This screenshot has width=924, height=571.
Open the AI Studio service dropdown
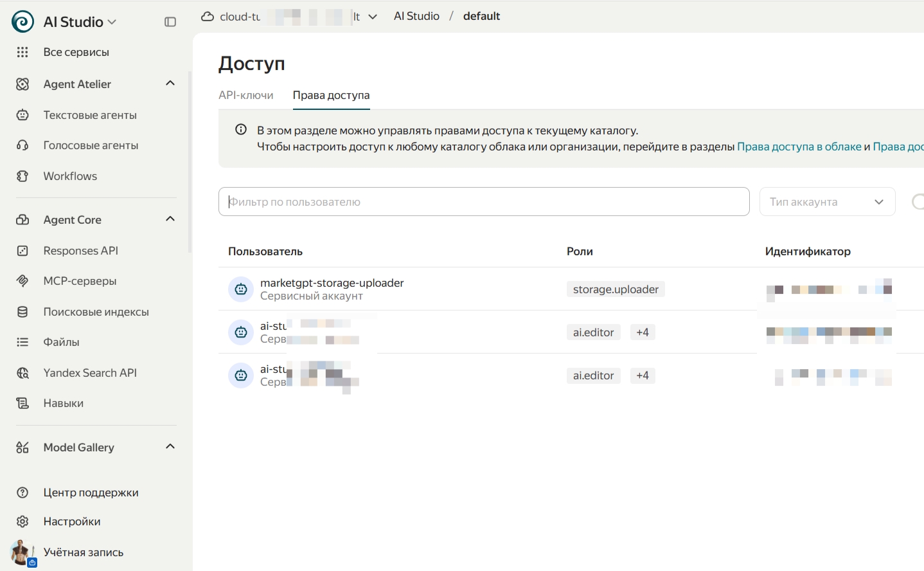tap(80, 22)
